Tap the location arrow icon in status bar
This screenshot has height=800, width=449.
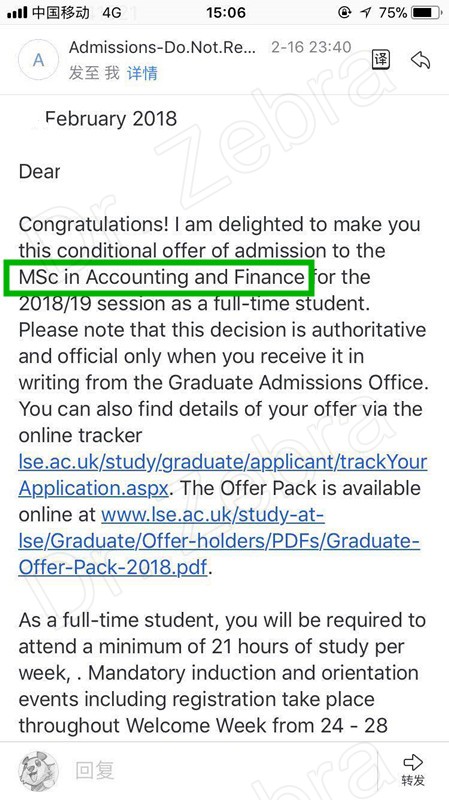coord(365,12)
